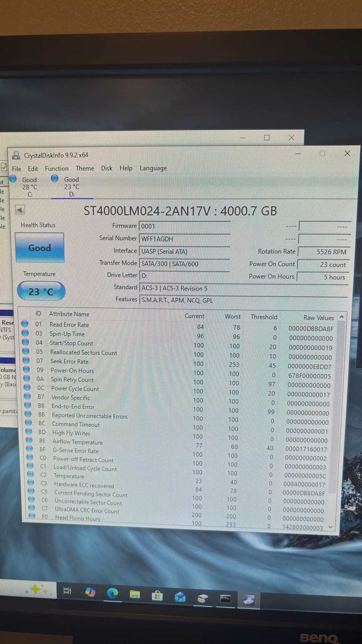The height and width of the screenshot is (644, 362).
Task: Click the status circle beside Command Timeout
Action: 29,423
